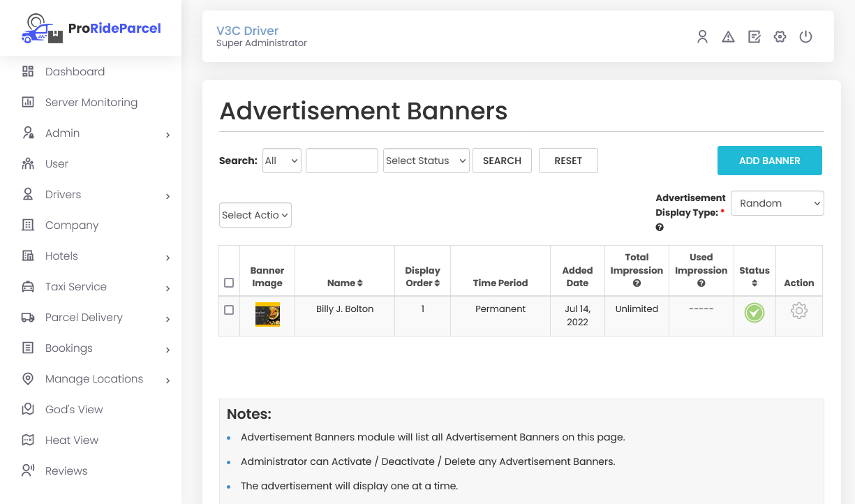This screenshot has height=504, width=855.
Task: Click the edit note header icon
Action: click(754, 36)
